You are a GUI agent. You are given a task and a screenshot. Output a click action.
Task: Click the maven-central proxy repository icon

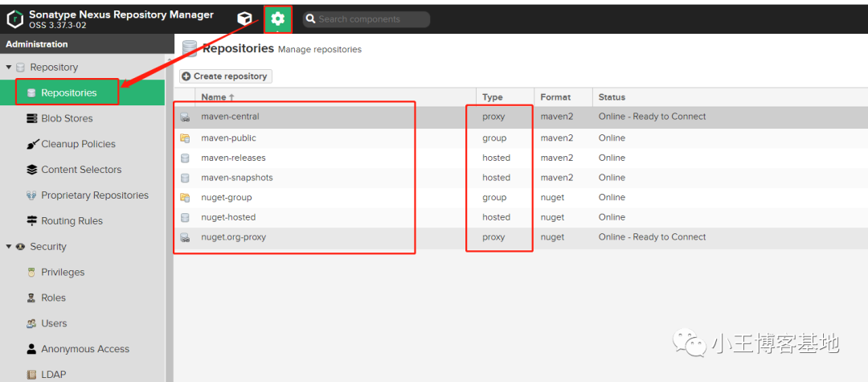[185, 117]
